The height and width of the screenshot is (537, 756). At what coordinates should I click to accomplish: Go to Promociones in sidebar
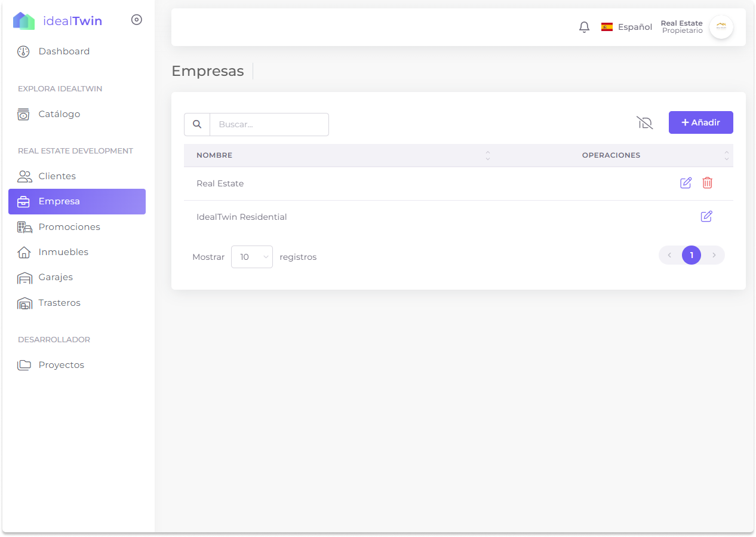[x=69, y=227]
